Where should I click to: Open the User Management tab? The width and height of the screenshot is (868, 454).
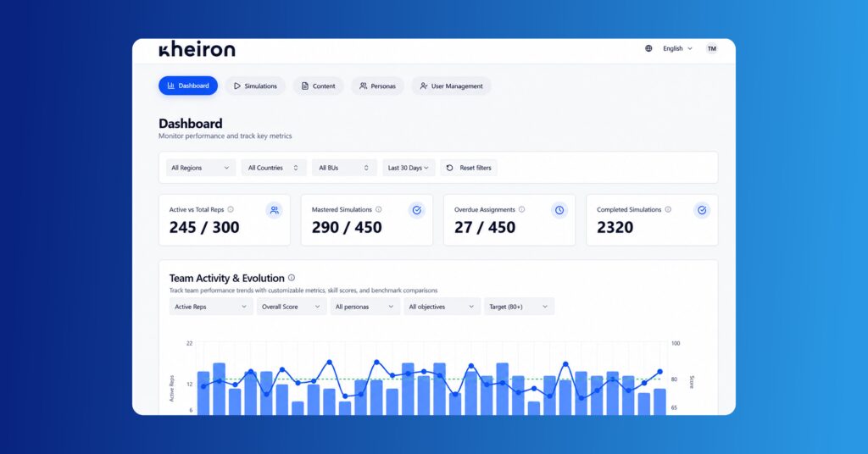tap(451, 86)
